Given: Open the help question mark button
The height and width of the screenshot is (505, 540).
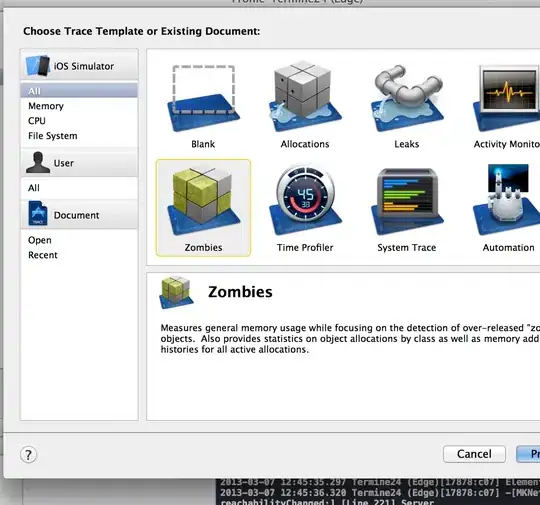Looking at the screenshot, I should point(29,454).
